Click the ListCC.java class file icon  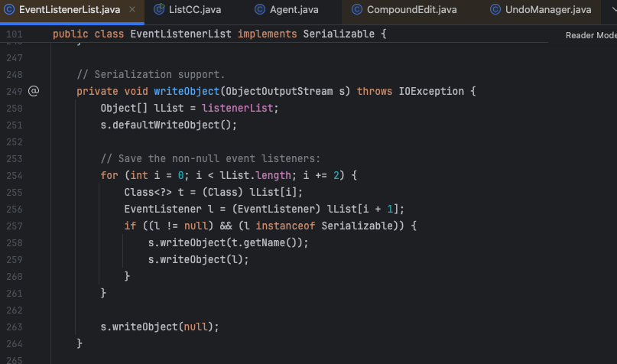click(x=159, y=10)
